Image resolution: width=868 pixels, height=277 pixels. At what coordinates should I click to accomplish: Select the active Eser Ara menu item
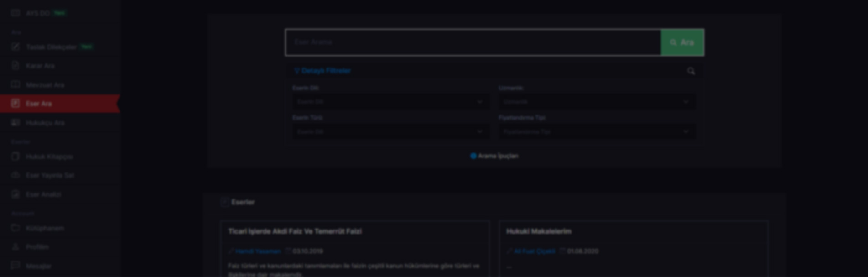coord(59,104)
